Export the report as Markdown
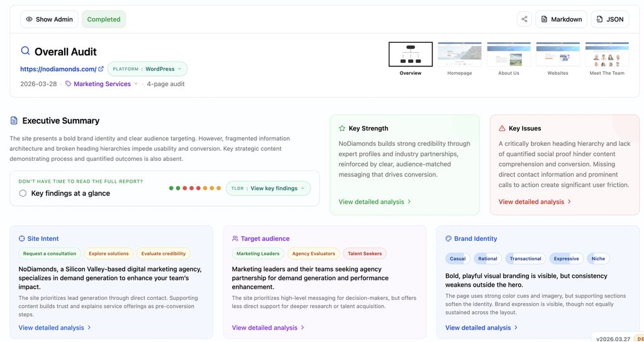The image size is (644, 342). 561,19
